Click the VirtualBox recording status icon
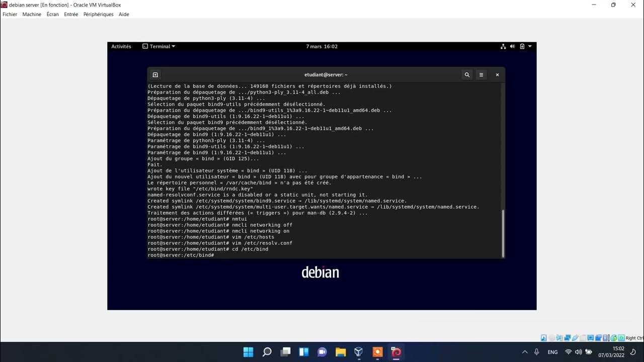644x362 pixels. click(598, 338)
